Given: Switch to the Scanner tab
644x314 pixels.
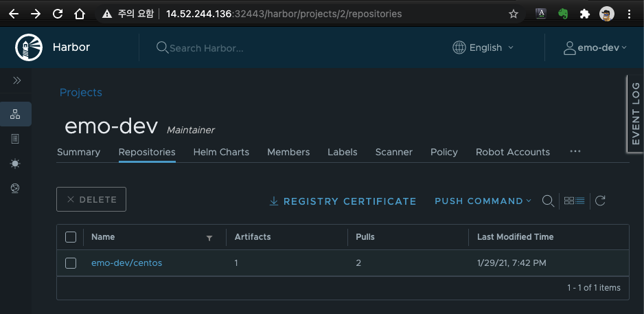Looking at the screenshot, I should 393,152.
